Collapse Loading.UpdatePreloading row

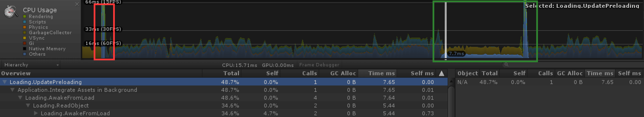coord(4,82)
